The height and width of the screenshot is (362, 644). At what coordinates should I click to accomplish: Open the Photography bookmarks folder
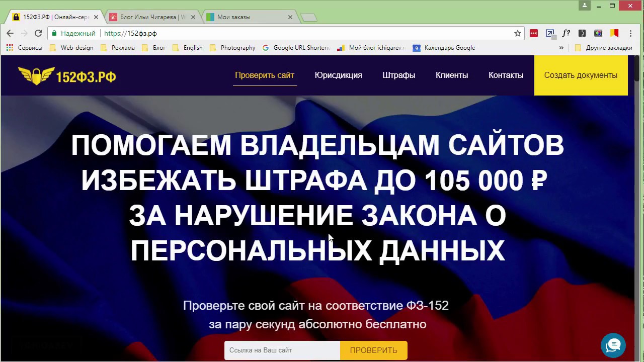click(x=232, y=48)
